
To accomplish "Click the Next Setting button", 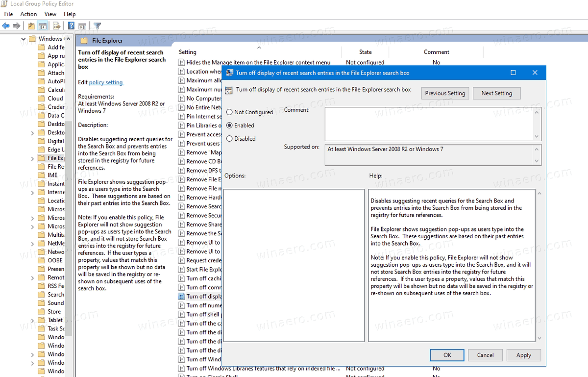I will (x=497, y=93).
